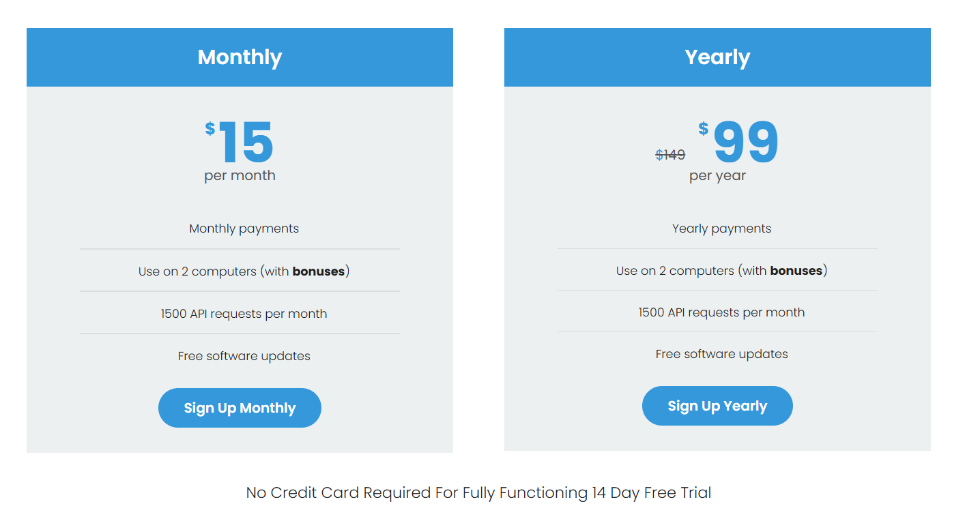Select "1500 API requests" in Monthly plan
The width and height of the screenshot is (980, 517).
(x=244, y=314)
